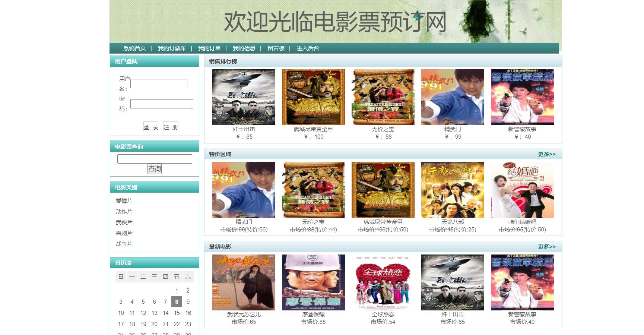The width and height of the screenshot is (644, 335).
Task: Select highlighted day 8 in calendar
Action: [x=177, y=302]
